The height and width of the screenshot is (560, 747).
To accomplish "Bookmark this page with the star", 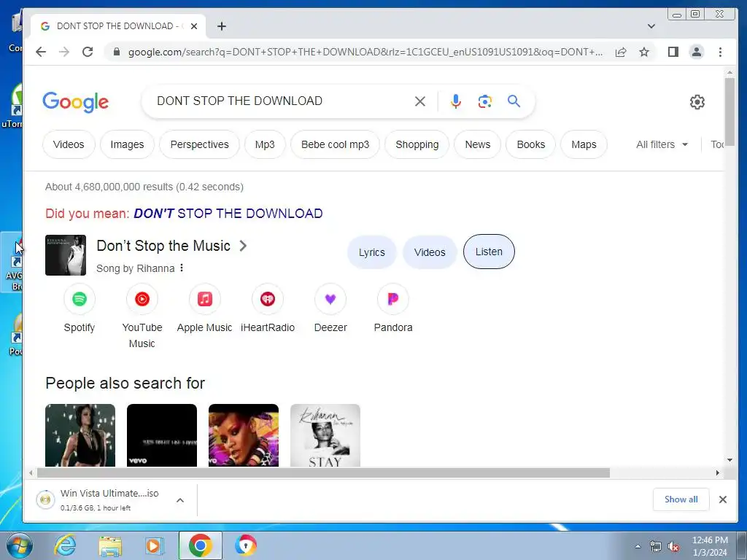I will point(644,52).
